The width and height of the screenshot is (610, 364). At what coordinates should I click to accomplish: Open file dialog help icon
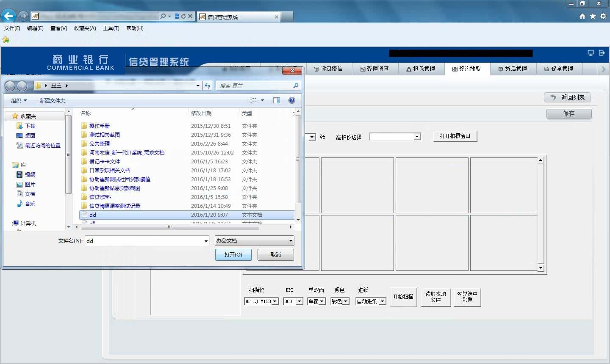[292, 100]
